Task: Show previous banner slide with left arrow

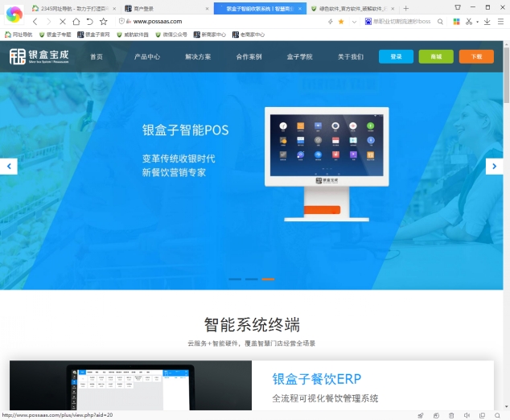Action: tap(9, 167)
